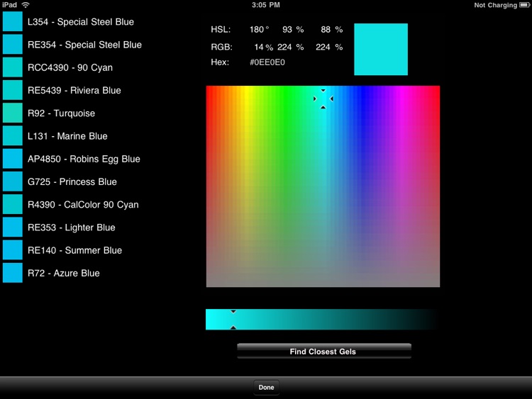Click the hex value #0EE0E0 field
Screen dimensions: 532x399
267,62
